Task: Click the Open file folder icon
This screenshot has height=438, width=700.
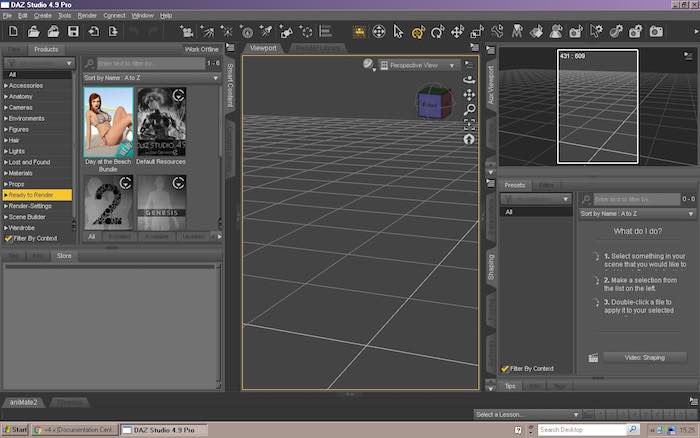Action: point(33,31)
